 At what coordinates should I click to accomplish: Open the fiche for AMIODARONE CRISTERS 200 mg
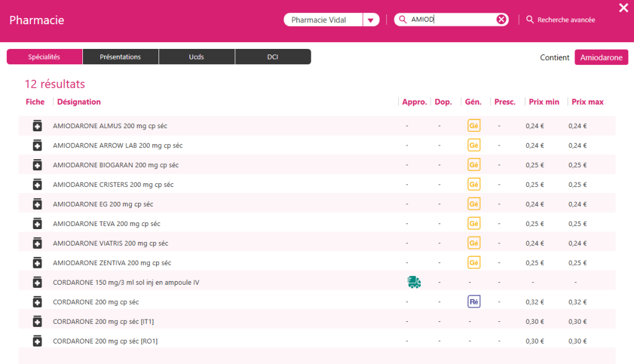(37, 184)
